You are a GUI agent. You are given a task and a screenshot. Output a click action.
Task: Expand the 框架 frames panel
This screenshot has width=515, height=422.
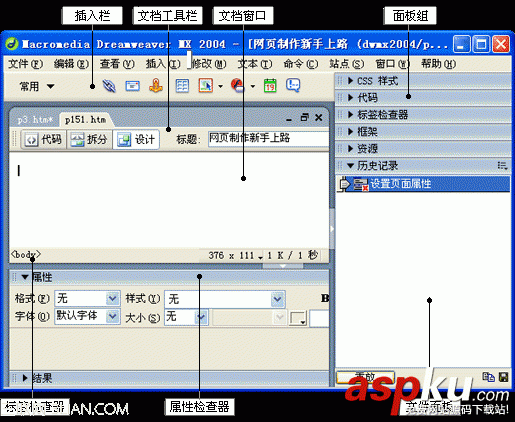[x=350, y=131]
